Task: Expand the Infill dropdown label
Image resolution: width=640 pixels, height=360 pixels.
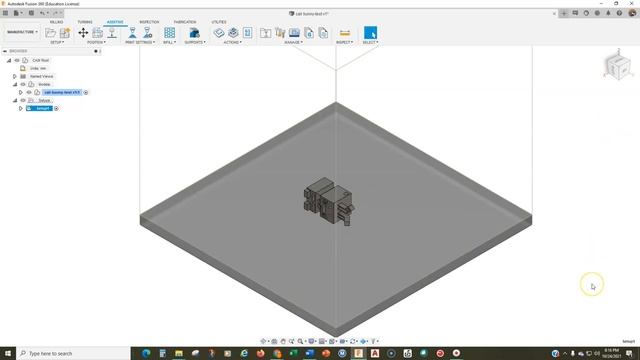Action: 169,42
